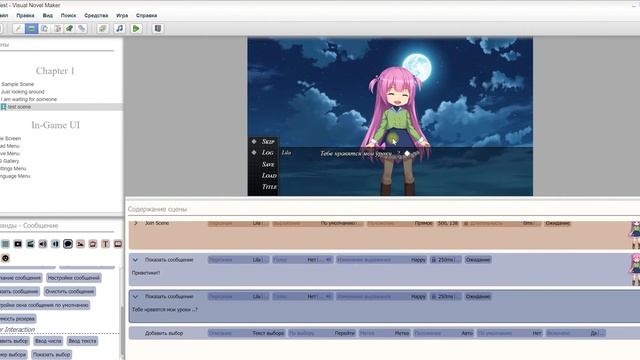Open the По умолчанию expression dropdown in Join Scene

coord(318,223)
